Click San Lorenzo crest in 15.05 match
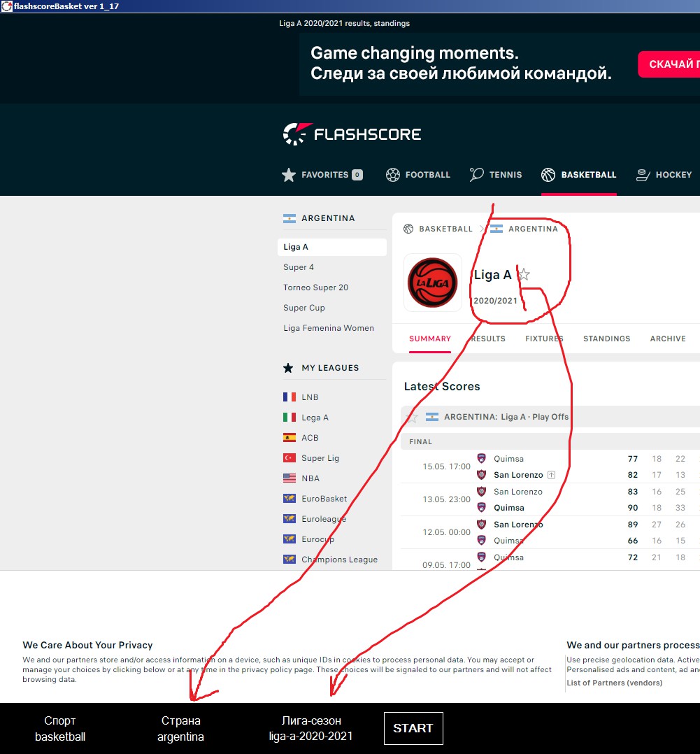 point(481,475)
